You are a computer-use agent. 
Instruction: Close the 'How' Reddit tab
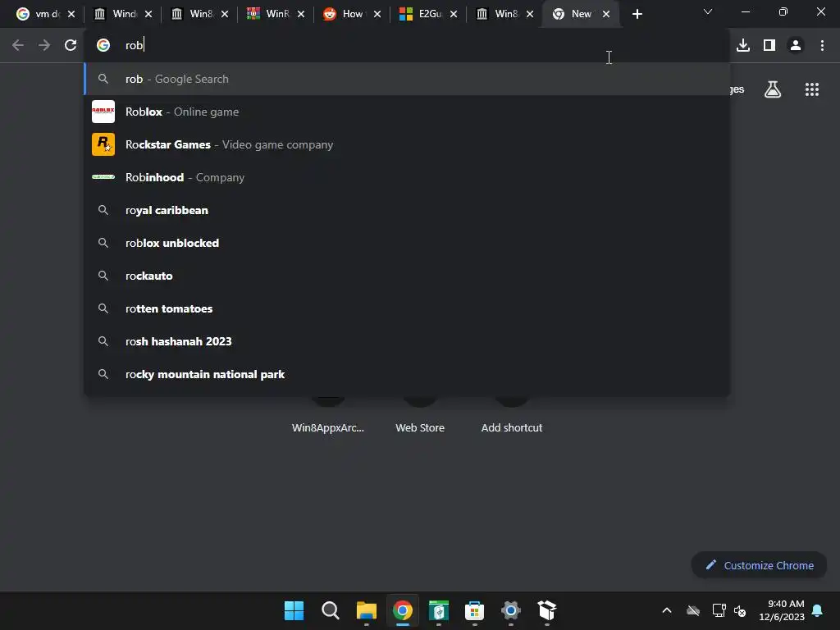[x=377, y=14]
